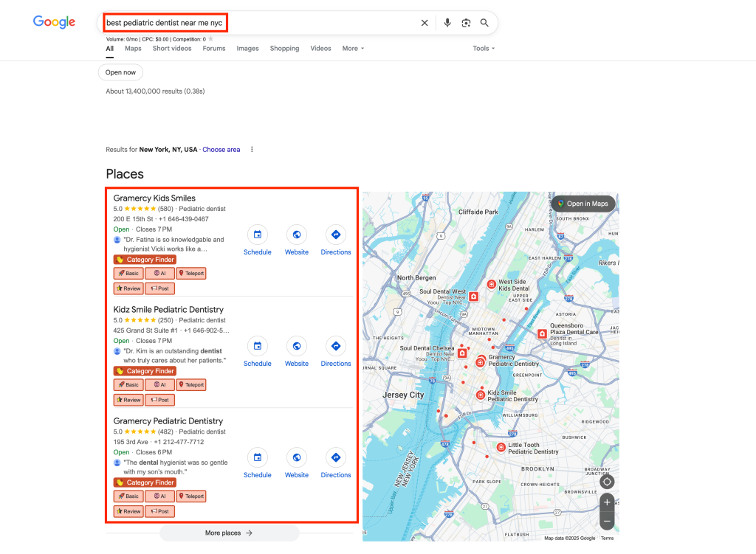Open Schedule icon for Gramercy Kids Smiles
This screenshot has height=554, width=756.
point(258,235)
